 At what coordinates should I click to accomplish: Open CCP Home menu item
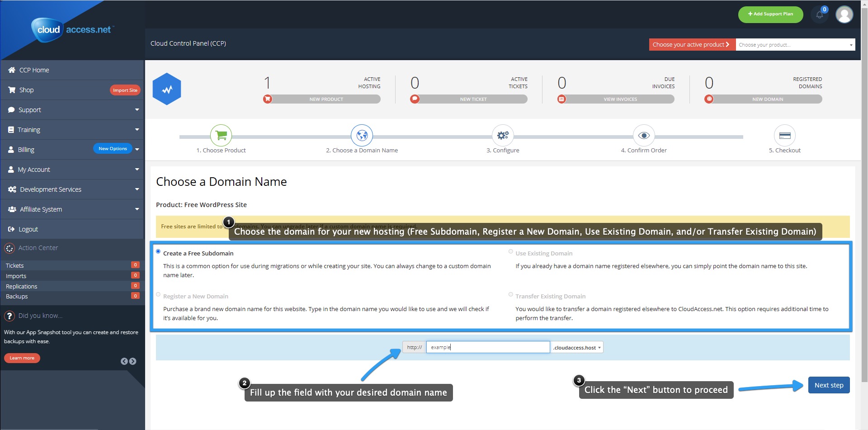tap(72, 70)
